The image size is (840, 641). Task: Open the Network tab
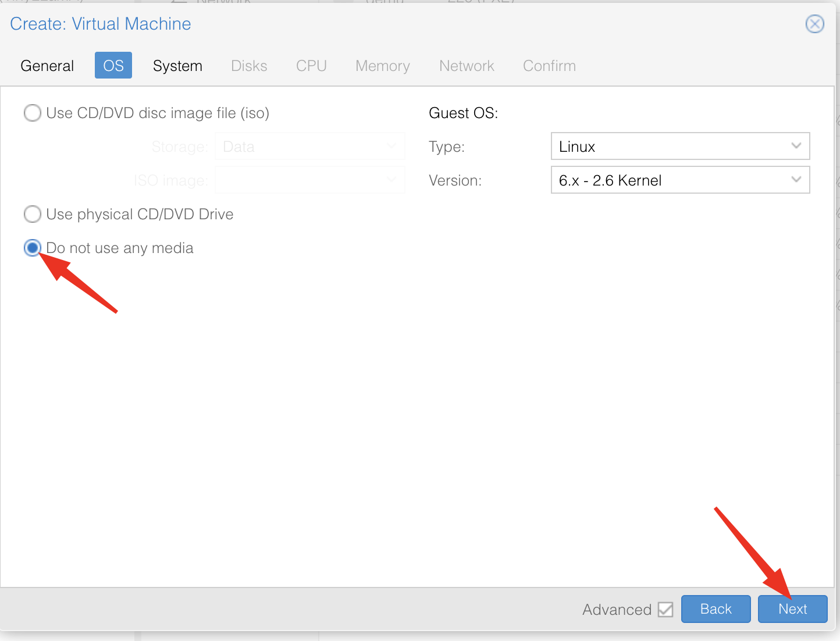click(467, 66)
